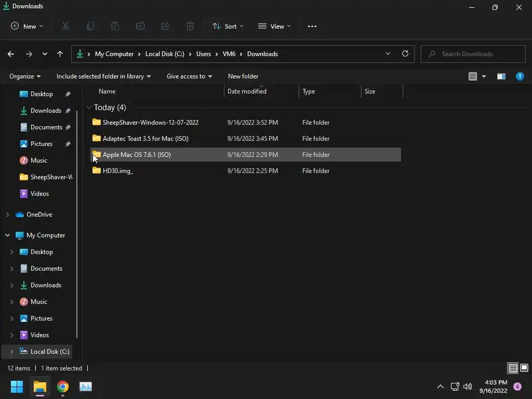The image size is (532, 399).
Task: Sort by the Size column header
Action: [x=382, y=91]
